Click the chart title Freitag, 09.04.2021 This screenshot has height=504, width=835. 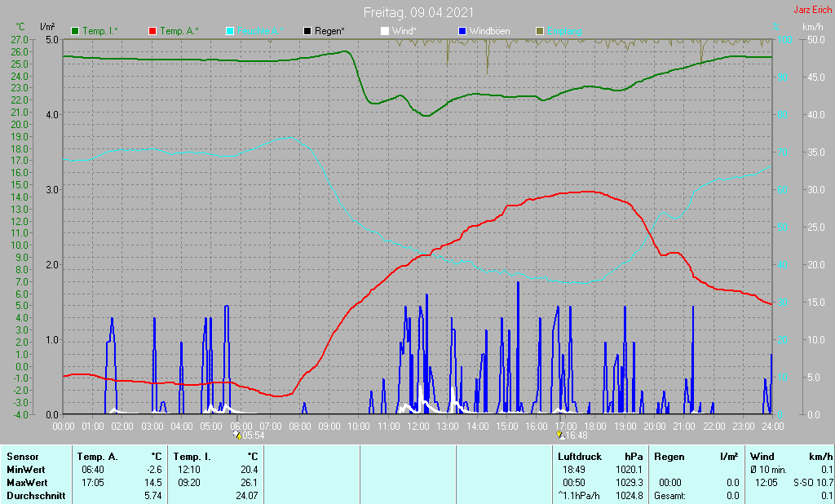417,12
